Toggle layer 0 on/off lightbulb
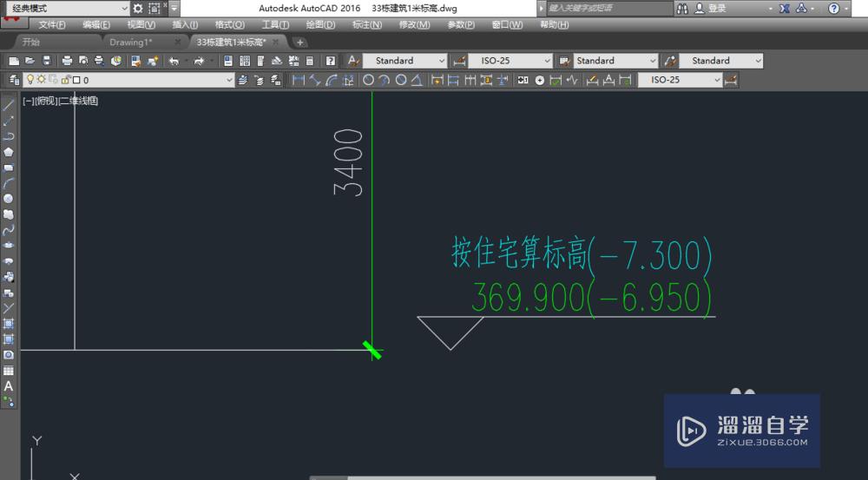 coord(30,80)
